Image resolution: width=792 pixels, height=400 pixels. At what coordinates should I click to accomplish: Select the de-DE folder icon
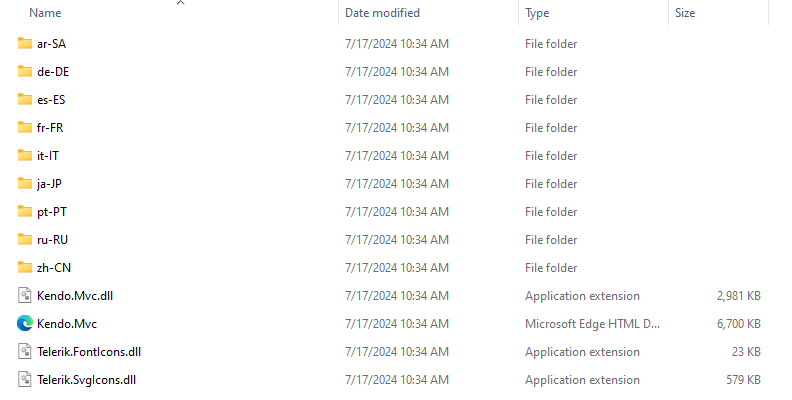[x=25, y=72]
